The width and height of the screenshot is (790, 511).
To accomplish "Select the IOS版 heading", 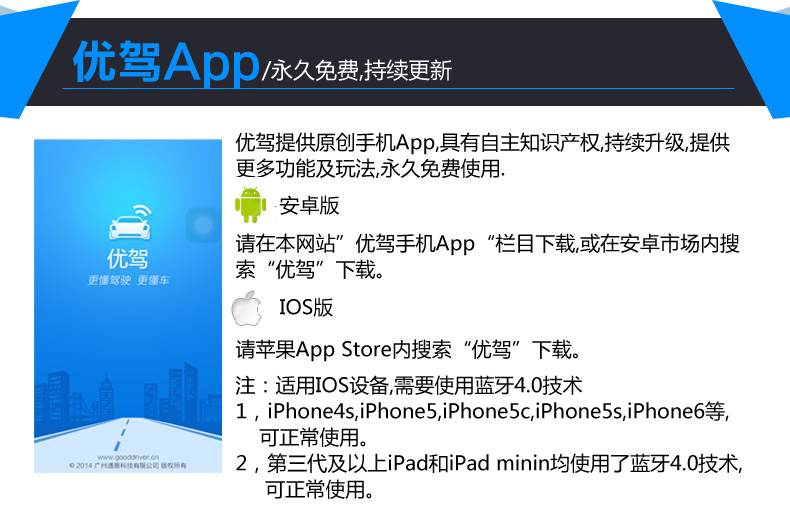I will [x=306, y=307].
